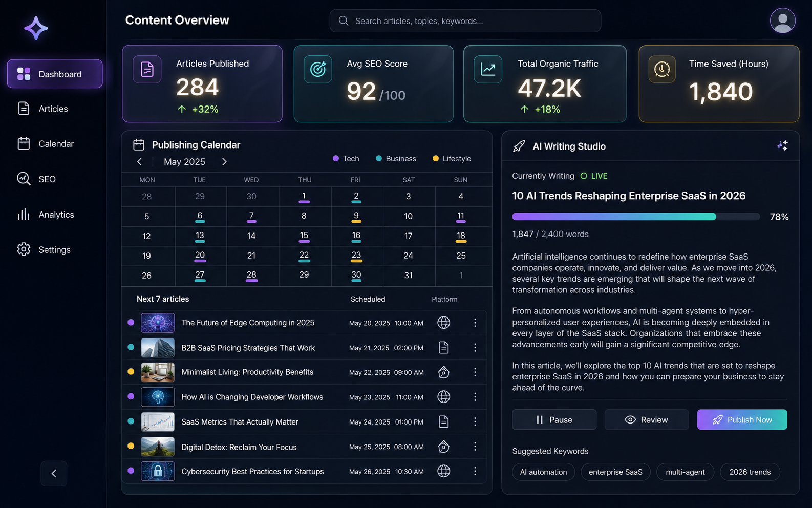Click 'SaaS Metrics That Actually Matter' title
This screenshot has height=508, width=812.
point(240,422)
